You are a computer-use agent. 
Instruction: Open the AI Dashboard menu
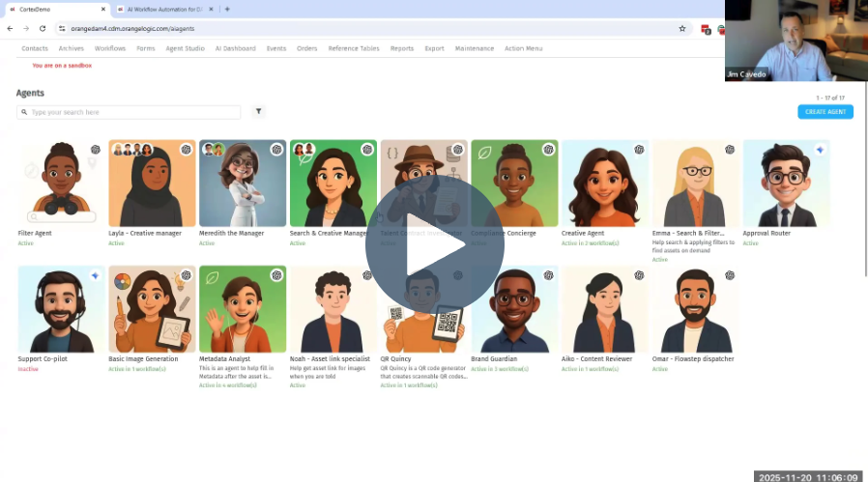[235, 48]
